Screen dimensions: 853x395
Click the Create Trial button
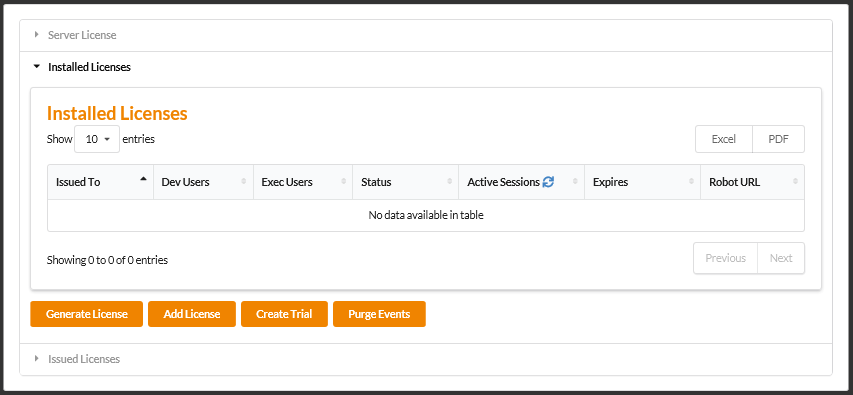click(285, 314)
